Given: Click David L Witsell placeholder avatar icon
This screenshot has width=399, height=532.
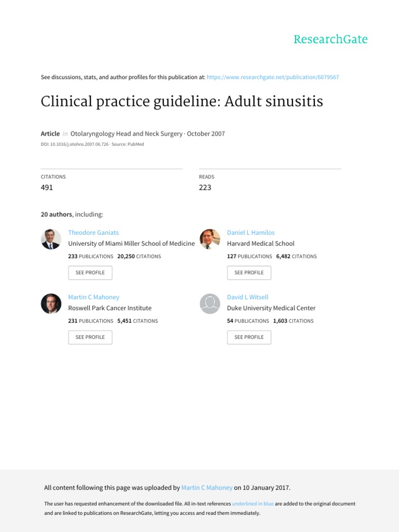Looking at the screenshot, I should pyautogui.click(x=210, y=303).
